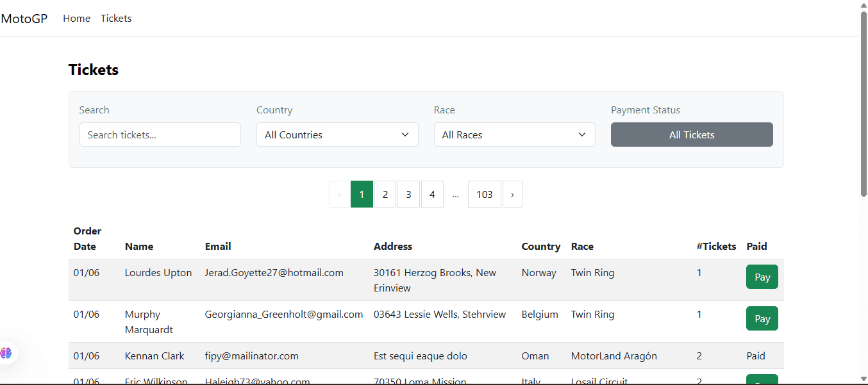Go to previous page arrow

pos(340,194)
